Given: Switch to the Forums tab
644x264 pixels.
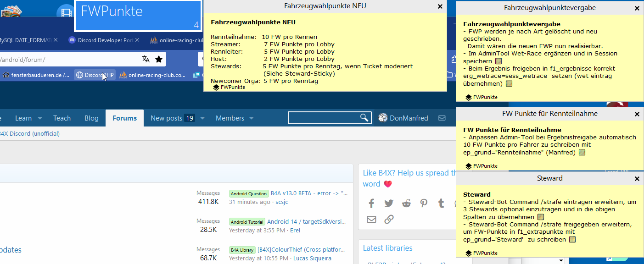Looking at the screenshot, I should tap(124, 118).
